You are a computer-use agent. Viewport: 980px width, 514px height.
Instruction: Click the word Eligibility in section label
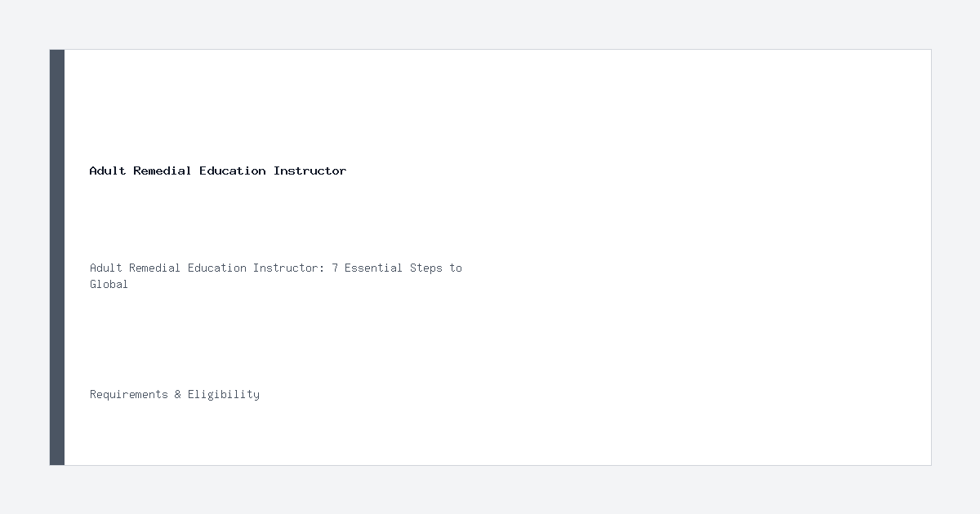tap(224, 394)
